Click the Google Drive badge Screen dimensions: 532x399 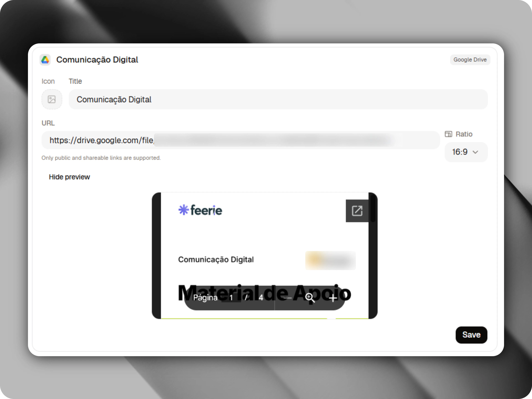click(x=470, y=60)
